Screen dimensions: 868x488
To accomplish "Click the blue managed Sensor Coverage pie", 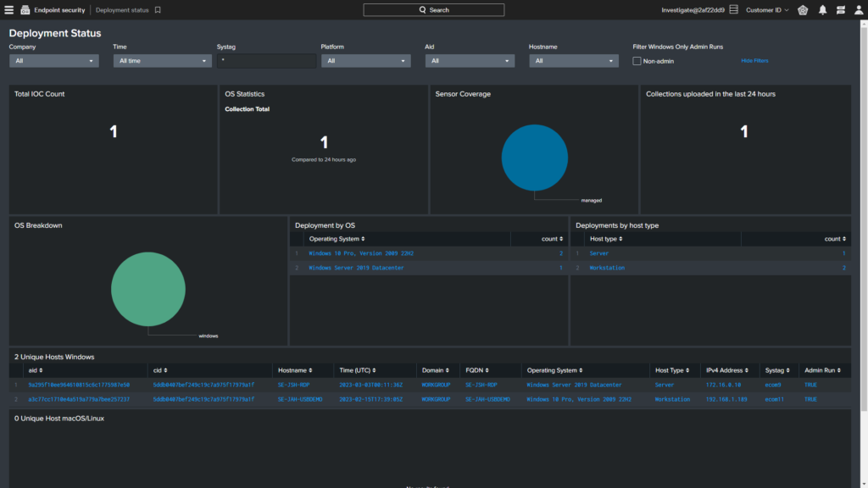I will coord(534,158).
